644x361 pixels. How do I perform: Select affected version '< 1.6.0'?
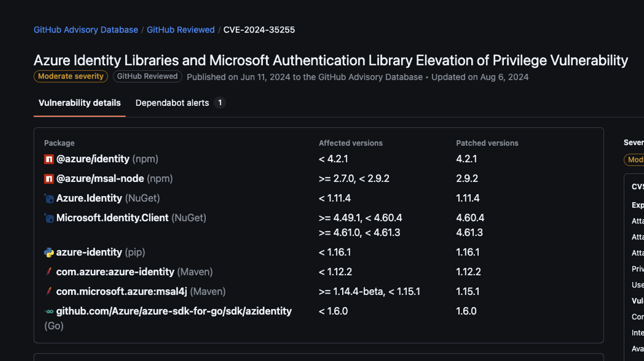point(333,311)
